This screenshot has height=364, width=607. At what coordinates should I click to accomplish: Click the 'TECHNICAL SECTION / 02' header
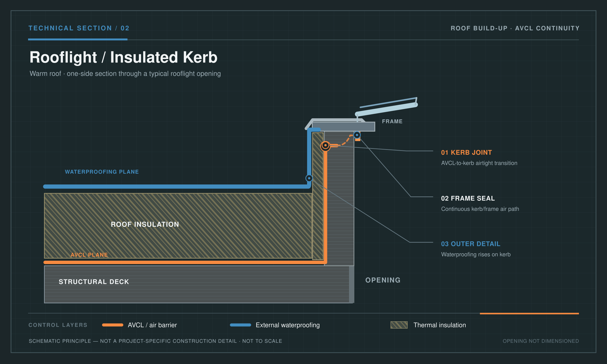[79, 28]
